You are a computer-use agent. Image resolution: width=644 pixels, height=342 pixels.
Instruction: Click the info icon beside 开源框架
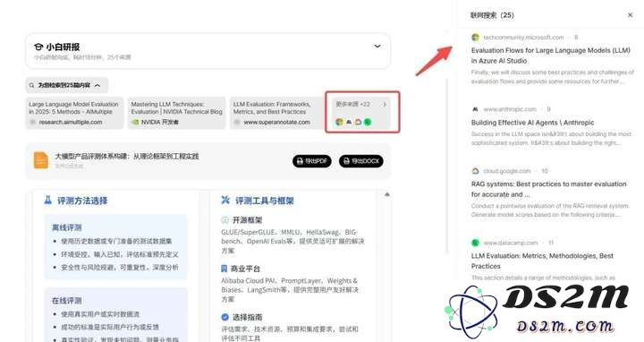coord(225,220)
